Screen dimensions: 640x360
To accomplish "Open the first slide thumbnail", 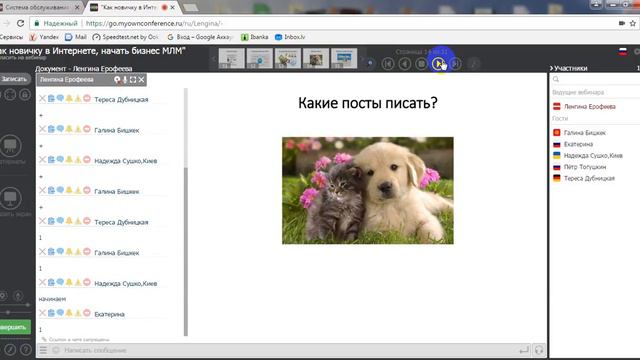I will [x=231, y=58].
